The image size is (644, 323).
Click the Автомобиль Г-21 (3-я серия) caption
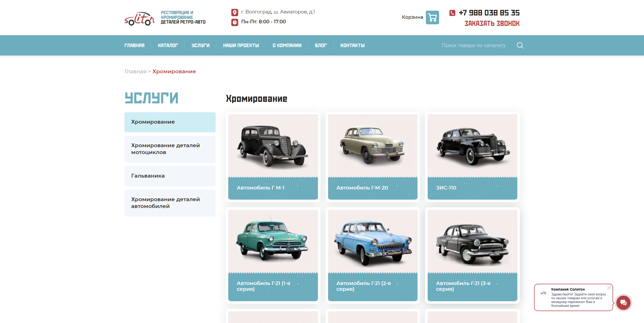[x=463, y=286]
